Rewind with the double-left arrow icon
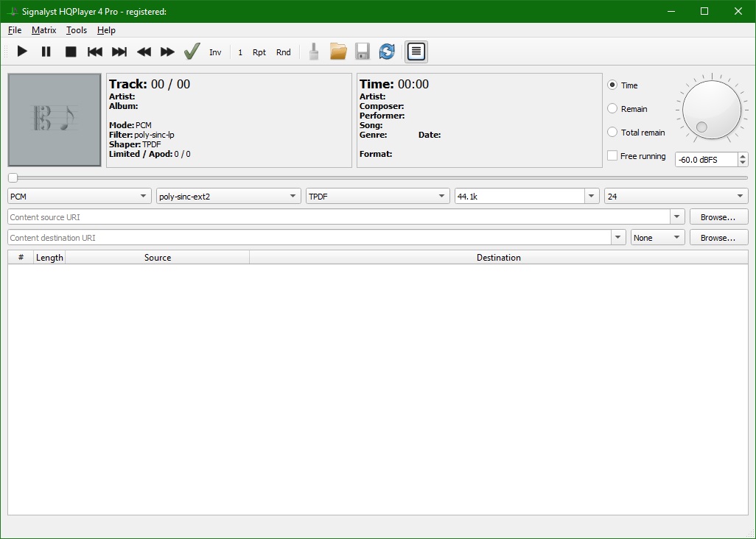The image size is (756, 539). click(144, 52)
